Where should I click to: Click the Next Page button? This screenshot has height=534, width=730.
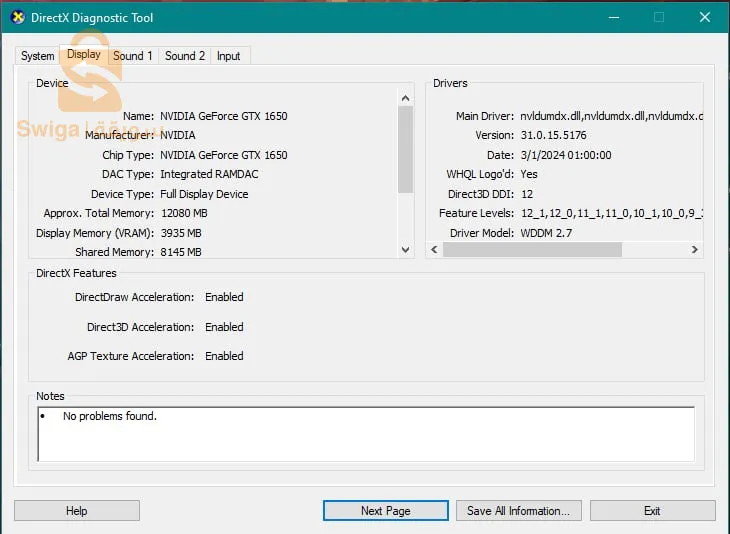coord(385,511)
